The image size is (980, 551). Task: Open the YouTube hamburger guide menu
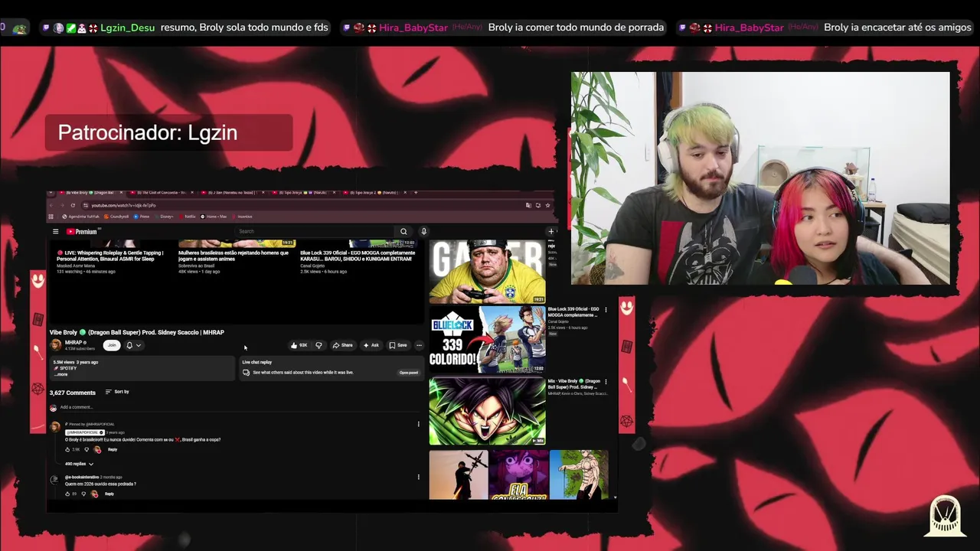click(55, 231)
